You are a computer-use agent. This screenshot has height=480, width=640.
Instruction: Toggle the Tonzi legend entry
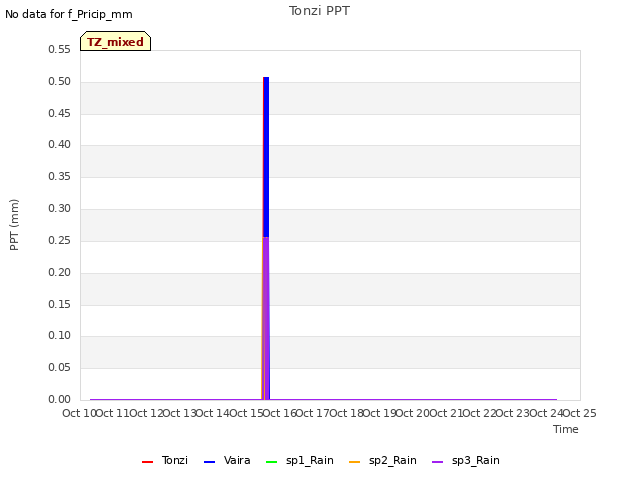[x=165, y=460]
